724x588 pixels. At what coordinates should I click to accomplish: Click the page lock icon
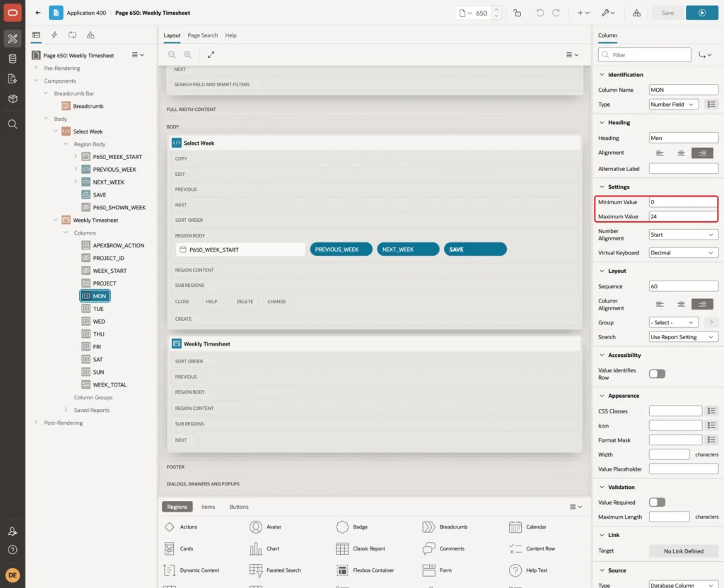(517, 13)
